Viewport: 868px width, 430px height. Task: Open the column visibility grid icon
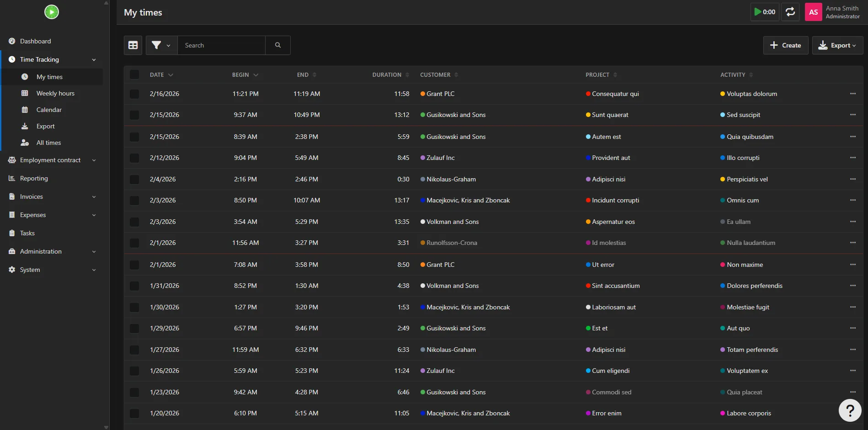133,45
